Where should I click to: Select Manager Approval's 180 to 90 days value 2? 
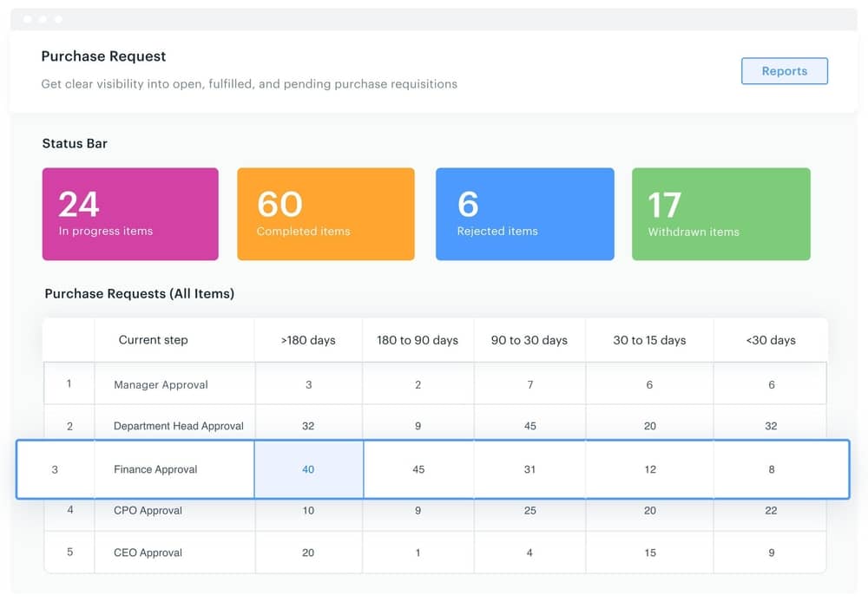[418, 384]
